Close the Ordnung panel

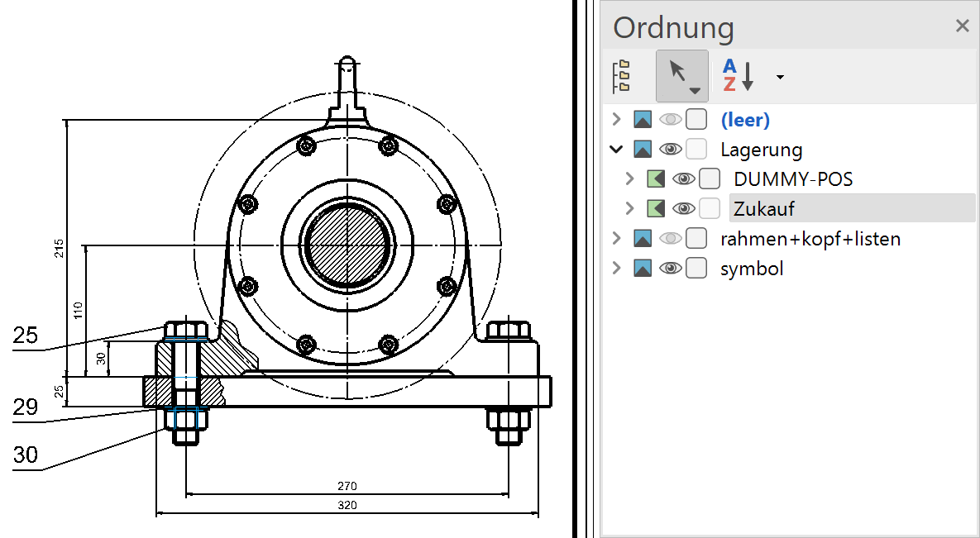point(962,26)
